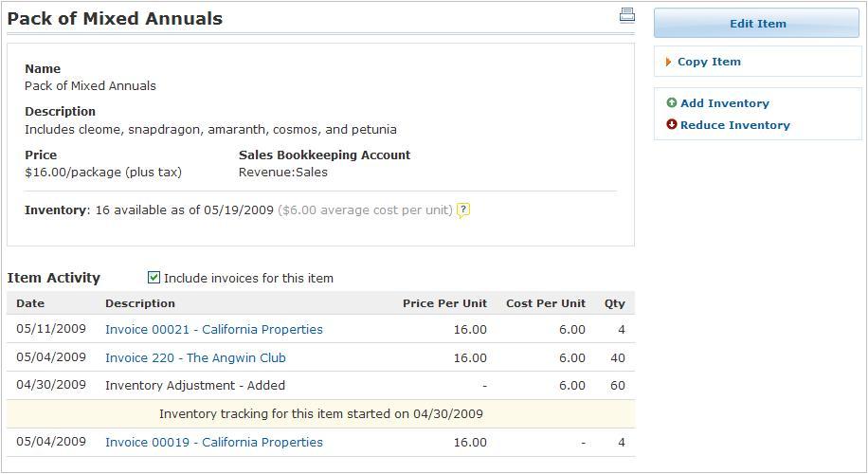The height and width of the screenshot is (474, 868).
Task: Click the inventory tracking started notice row
Action: 321,413
